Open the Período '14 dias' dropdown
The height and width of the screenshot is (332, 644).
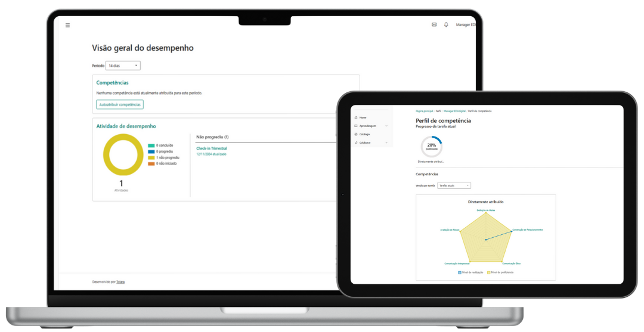(x=123, y=66)
